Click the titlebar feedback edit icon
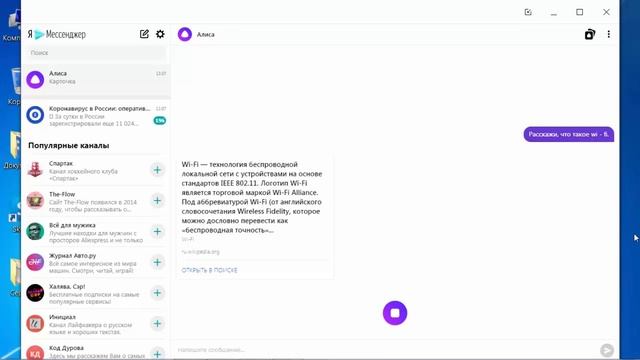 point(528,12)
